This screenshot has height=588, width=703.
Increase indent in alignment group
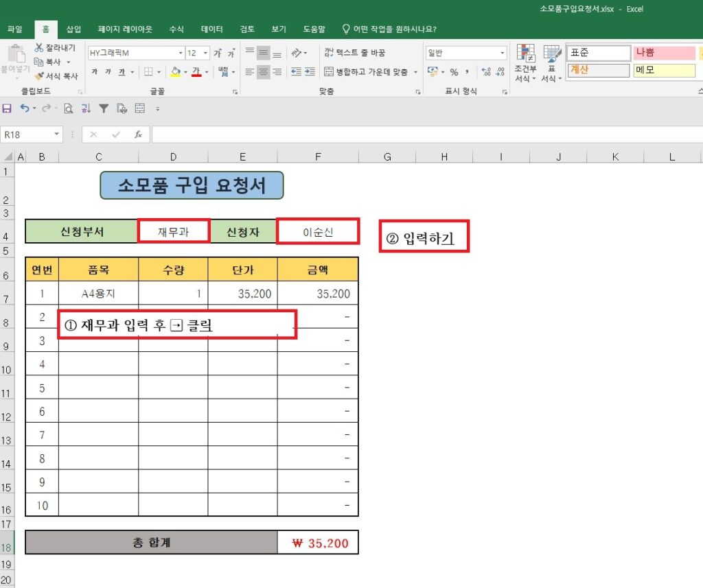pyautogui.click(x=310, y=72)
